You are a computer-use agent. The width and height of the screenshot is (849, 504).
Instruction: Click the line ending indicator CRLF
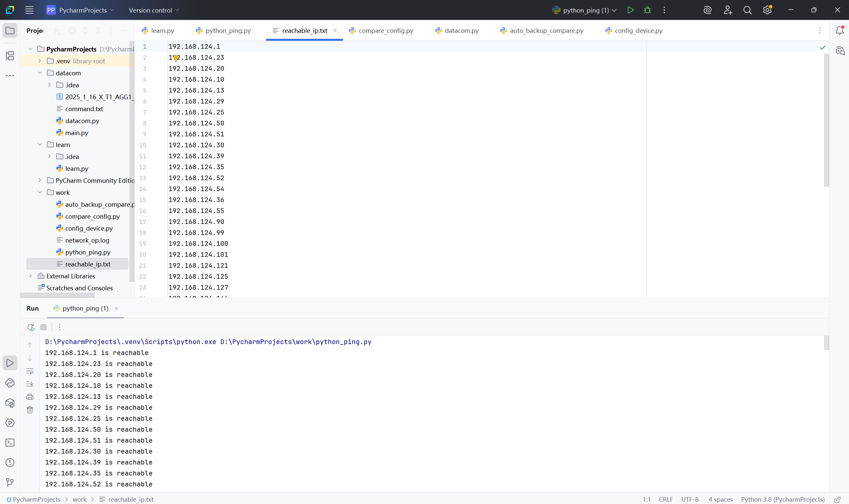point(665,499)
